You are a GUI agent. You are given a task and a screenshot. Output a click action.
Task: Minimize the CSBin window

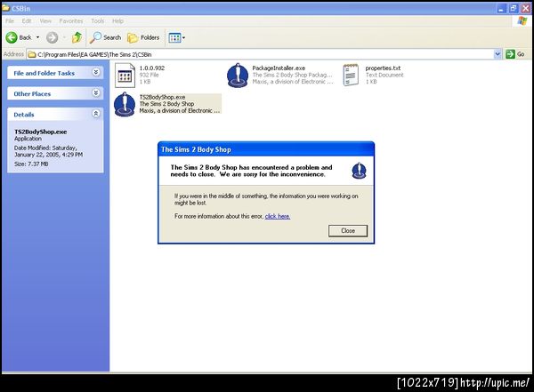(x=501, y=9)
